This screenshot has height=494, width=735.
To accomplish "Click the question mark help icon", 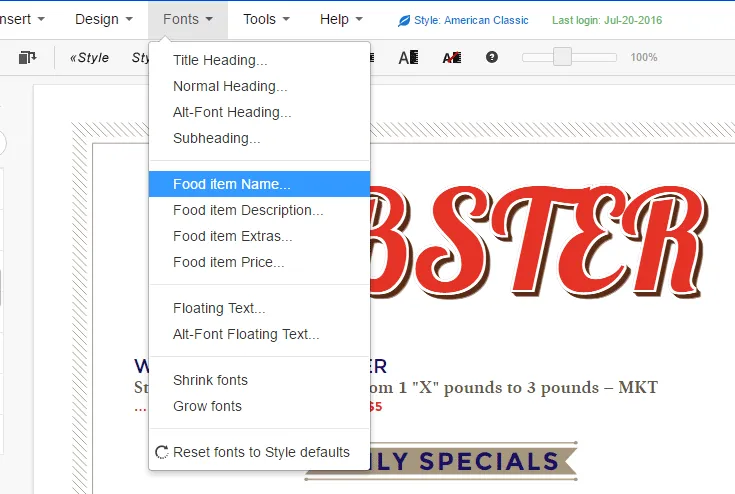I will [x=492, y=57].
